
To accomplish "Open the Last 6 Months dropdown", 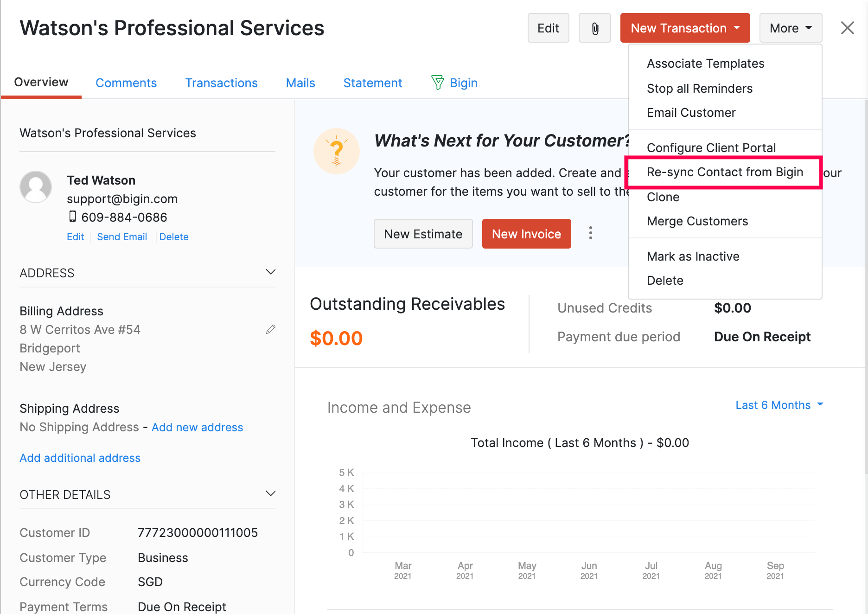I will tap(779, 405).
